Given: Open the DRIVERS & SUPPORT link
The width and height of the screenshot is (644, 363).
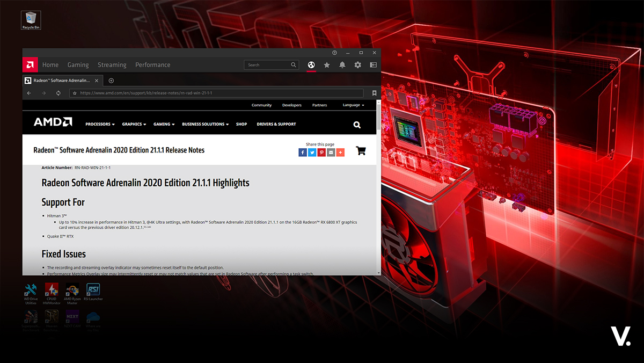Looking at the screenshot, I should pos(276,124).
